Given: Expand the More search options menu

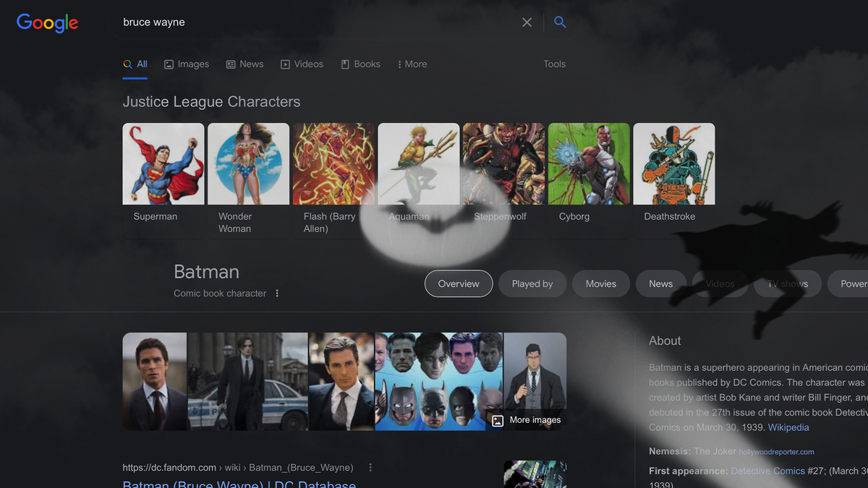Looking at the screenshot, I should click(x=412, y=64).
